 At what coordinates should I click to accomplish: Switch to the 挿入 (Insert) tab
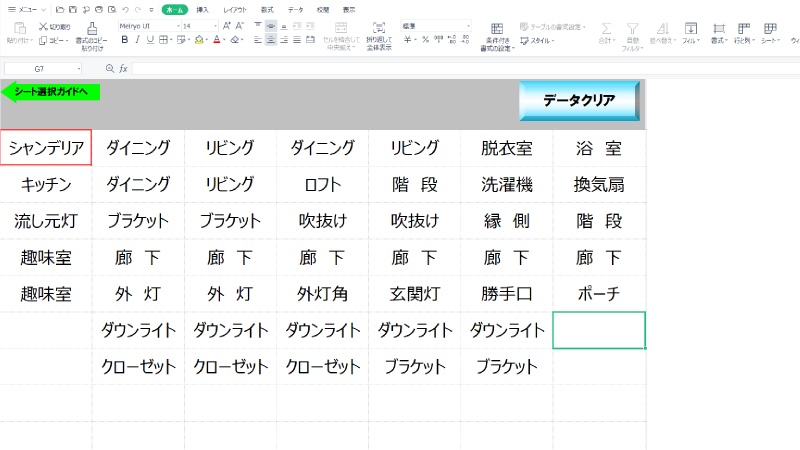[202, 8]
